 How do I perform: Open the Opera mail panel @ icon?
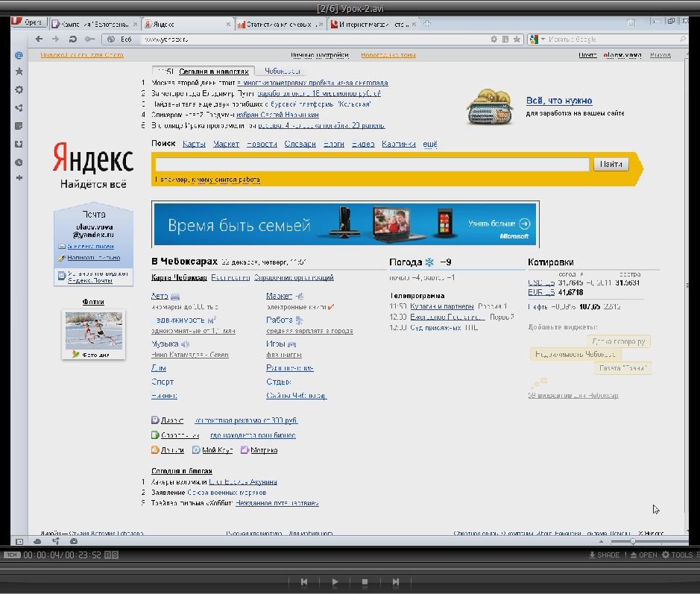[19, 55]
